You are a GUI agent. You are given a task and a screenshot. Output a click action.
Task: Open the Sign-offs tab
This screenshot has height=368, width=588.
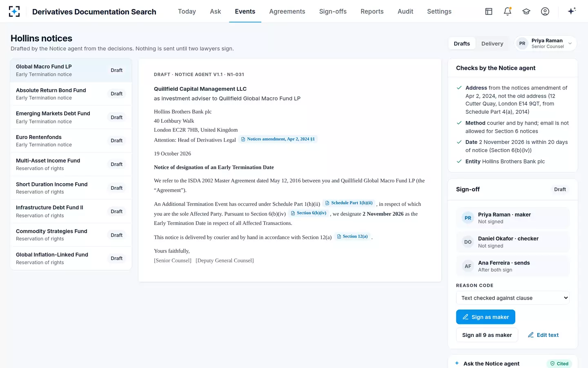(x=333, y=11)
